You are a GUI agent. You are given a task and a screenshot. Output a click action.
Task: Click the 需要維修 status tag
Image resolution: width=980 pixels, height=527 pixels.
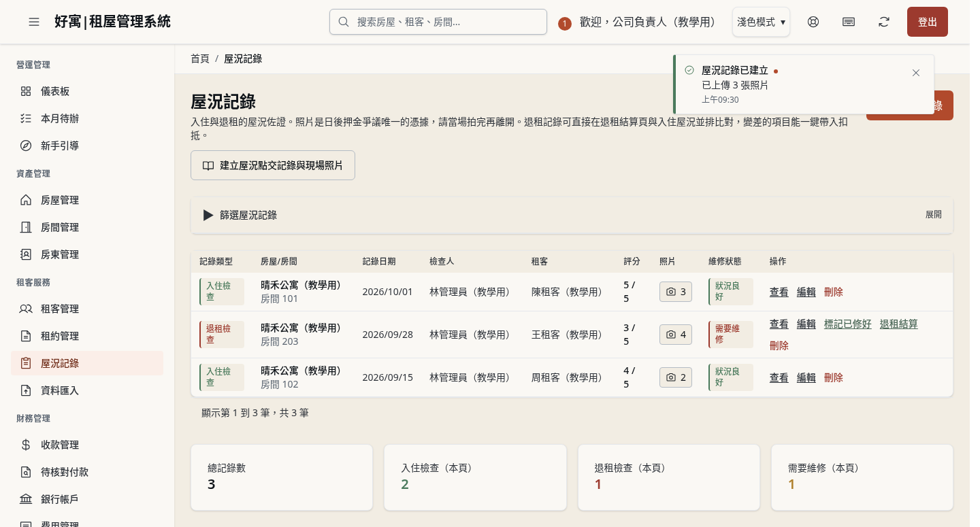(731, 335)
